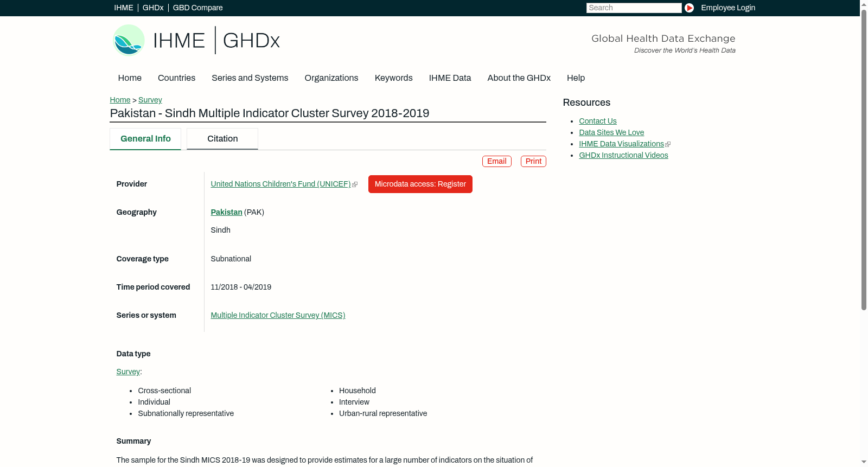Open the Pakistan geography link
868x467 pixels.
pyautogui.click(x=227, y=212)
